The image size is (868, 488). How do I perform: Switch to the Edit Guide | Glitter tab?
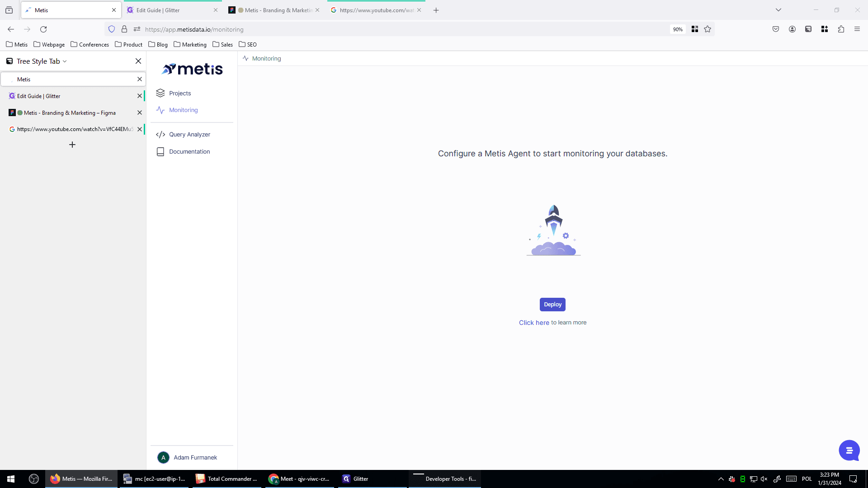(172, 10)
